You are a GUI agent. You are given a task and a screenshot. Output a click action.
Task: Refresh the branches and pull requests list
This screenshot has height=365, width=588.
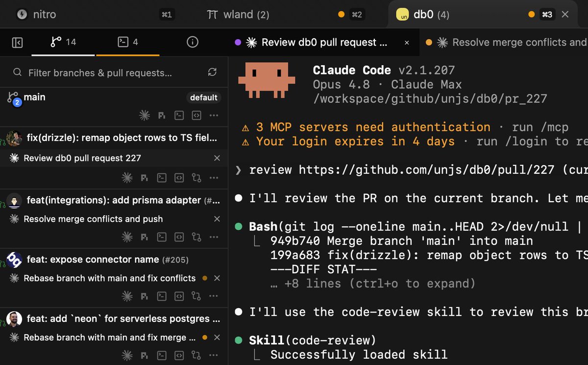pos(212,72)
